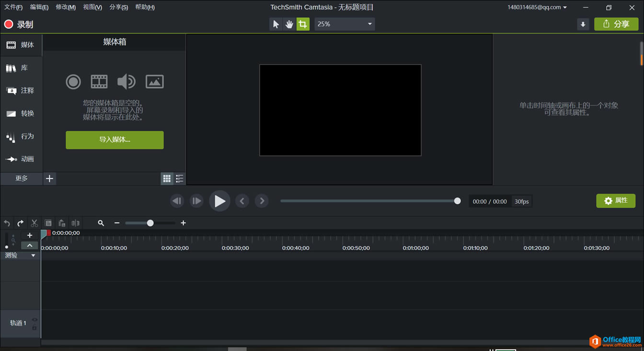Click the picture image icon in media bin

click(x=155, y=82)
